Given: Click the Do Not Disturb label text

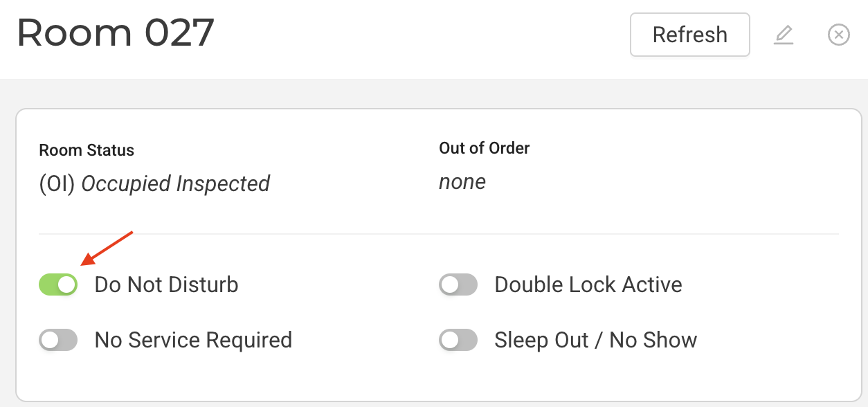Looking at the screenshot, I should (x=166, y=284).
